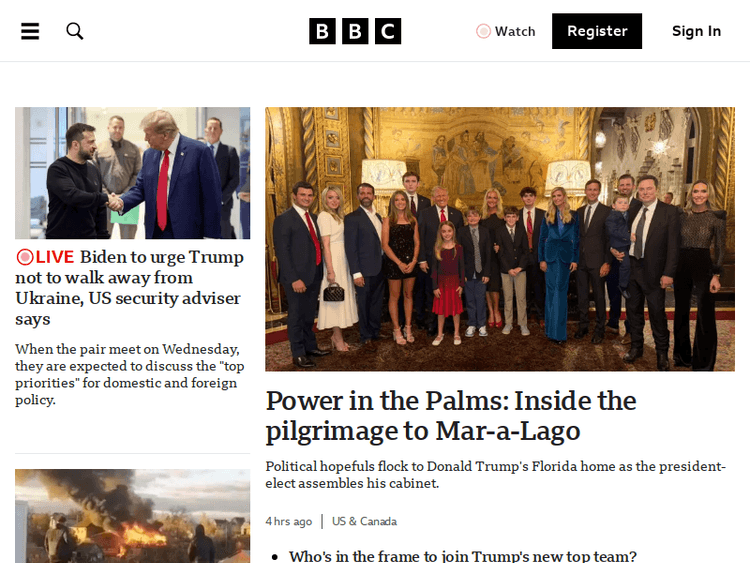Click the LIVE text label
This screenshot has height=563, width=750.
[55, 257]
